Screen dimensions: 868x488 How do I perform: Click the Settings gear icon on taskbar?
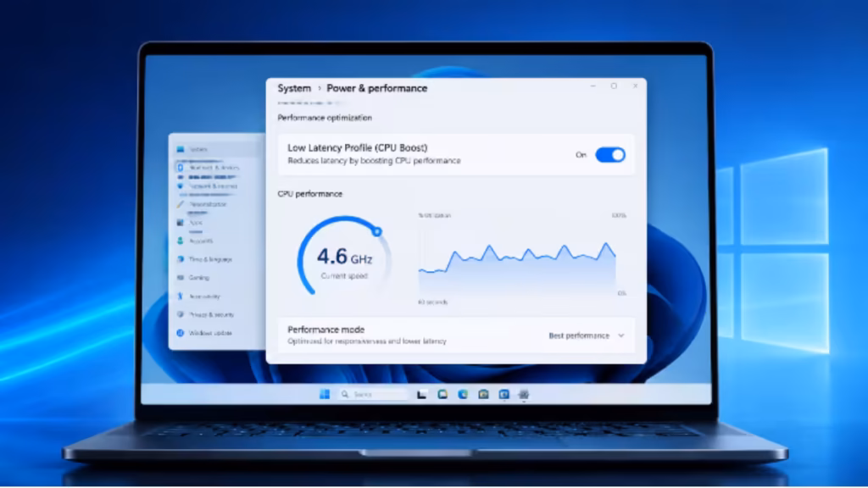(524, 394)
